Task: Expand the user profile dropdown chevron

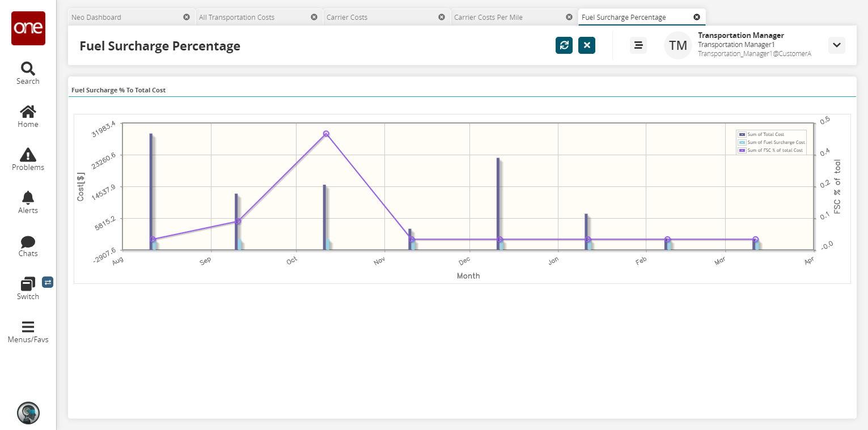Action: 836,45
